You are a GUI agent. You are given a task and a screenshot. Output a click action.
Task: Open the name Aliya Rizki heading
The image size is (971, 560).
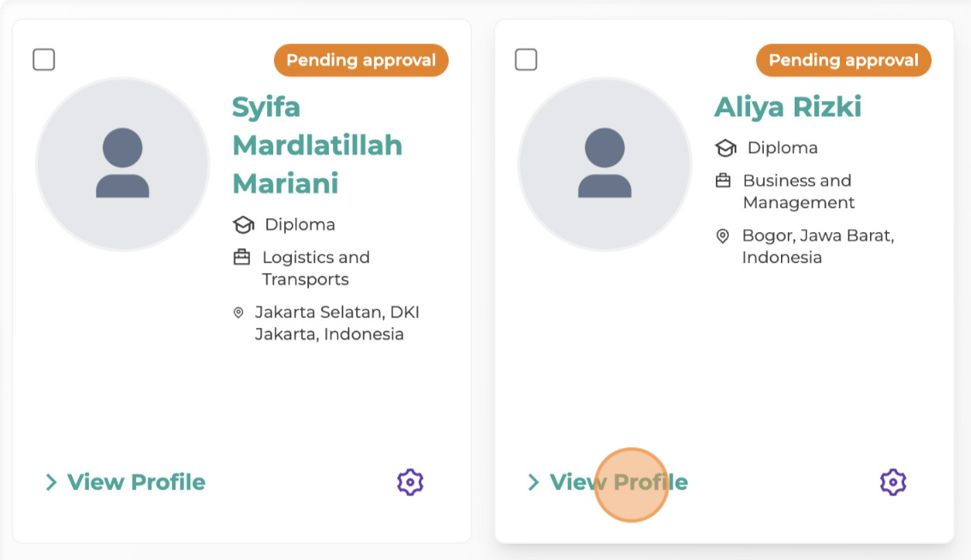(788, 107)
